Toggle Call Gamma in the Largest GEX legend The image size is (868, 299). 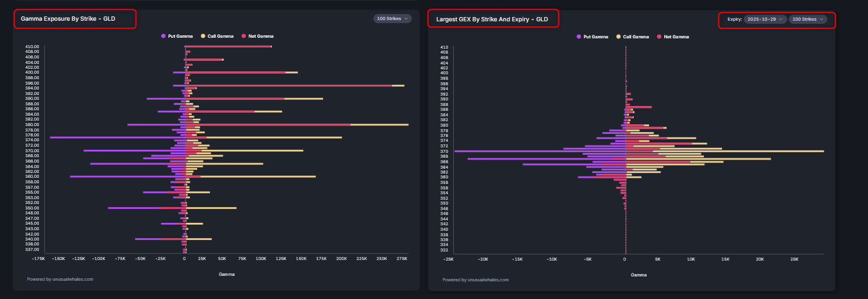636,37
